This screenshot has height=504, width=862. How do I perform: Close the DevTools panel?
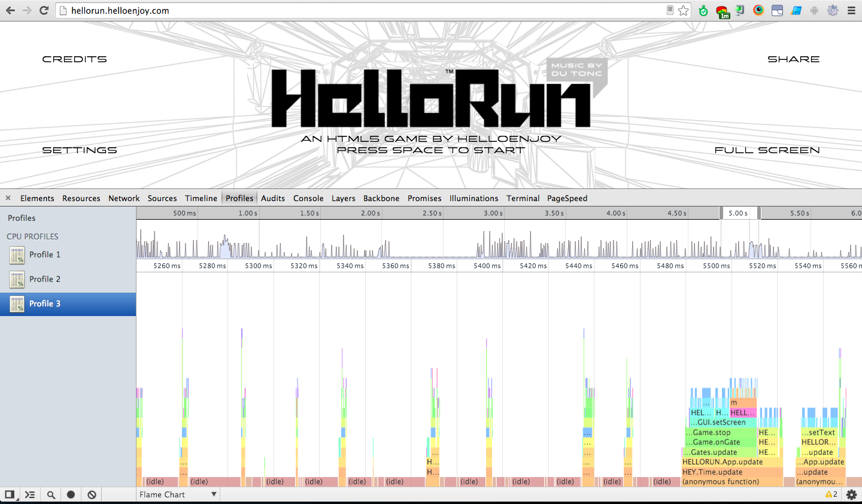8,198
